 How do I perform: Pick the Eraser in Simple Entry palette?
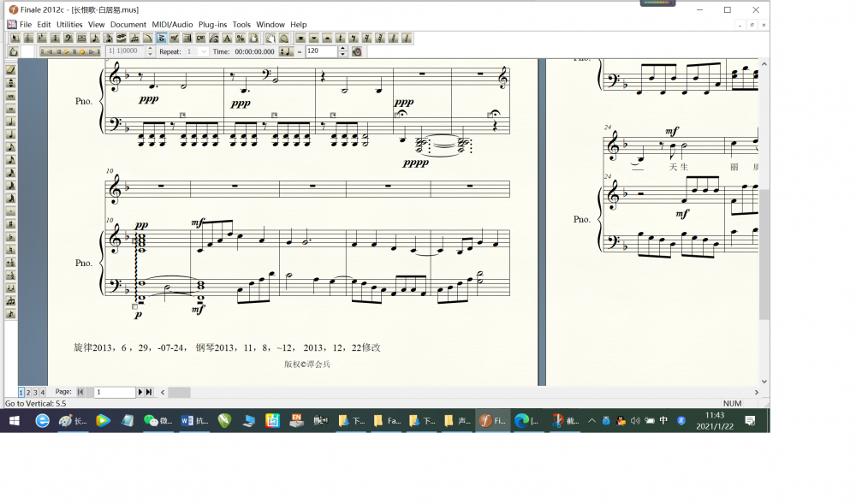tap(11, 70)
